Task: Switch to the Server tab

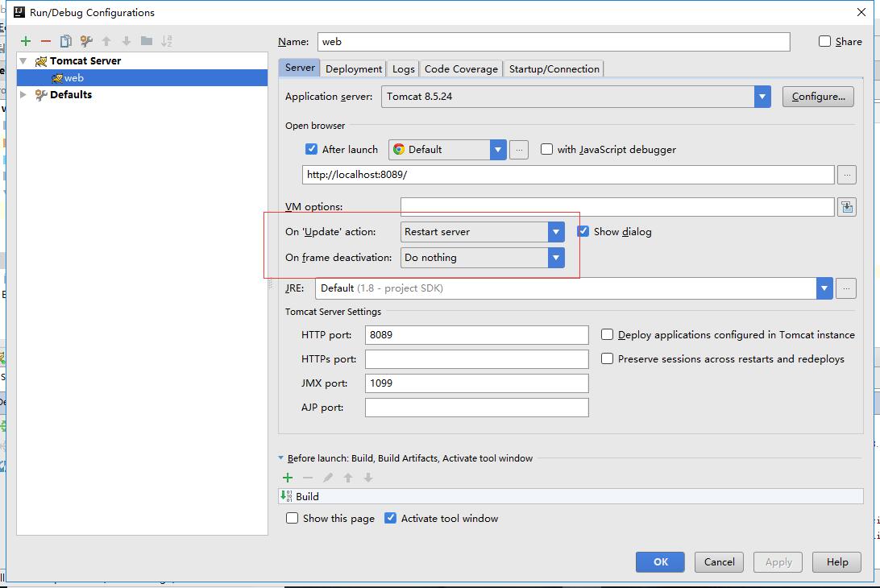Action: 300,68
